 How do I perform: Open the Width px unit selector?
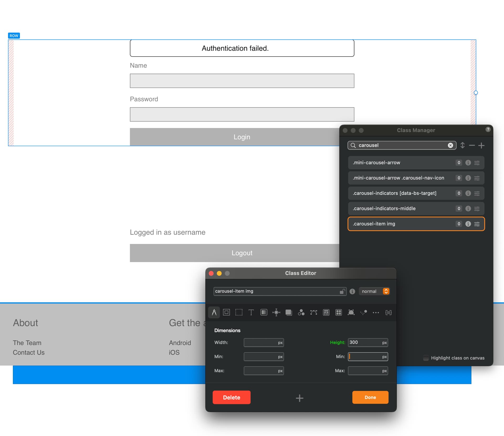pyautogui.click(x=280, y=342)
